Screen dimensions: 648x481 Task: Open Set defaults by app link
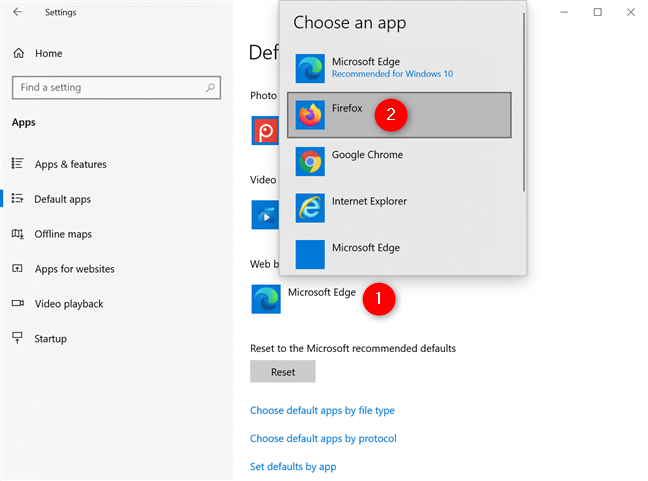click(293, 467)
